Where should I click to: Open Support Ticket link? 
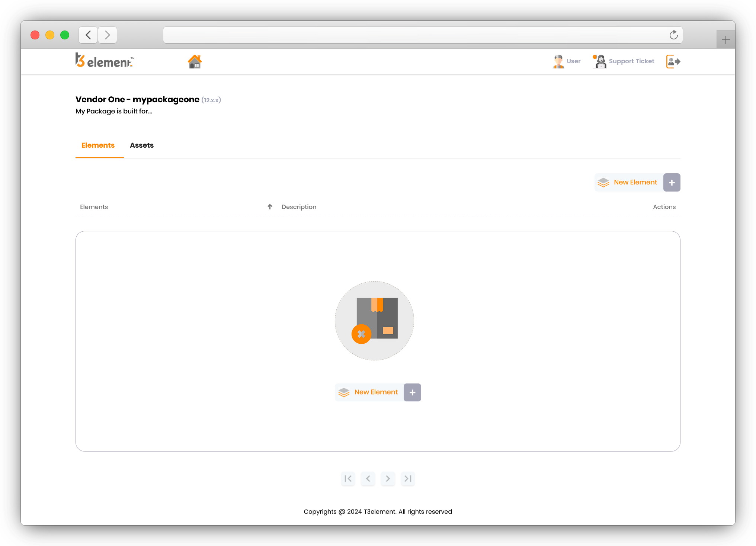point(631,61)
